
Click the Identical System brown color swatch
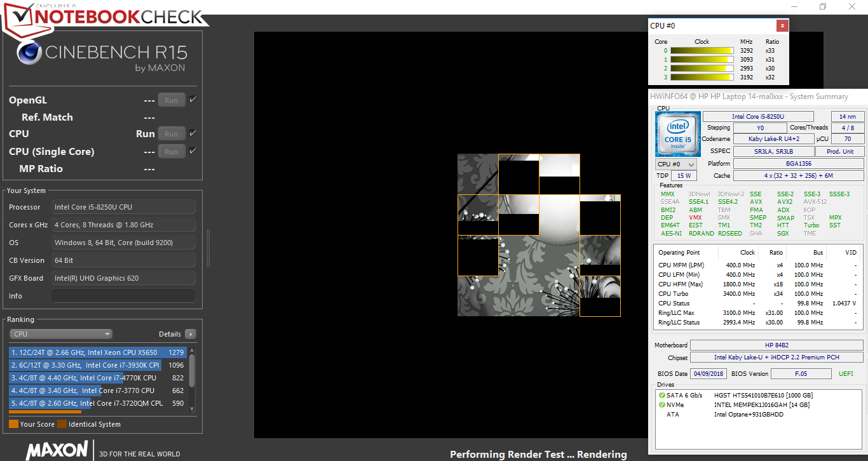(62, 424)
